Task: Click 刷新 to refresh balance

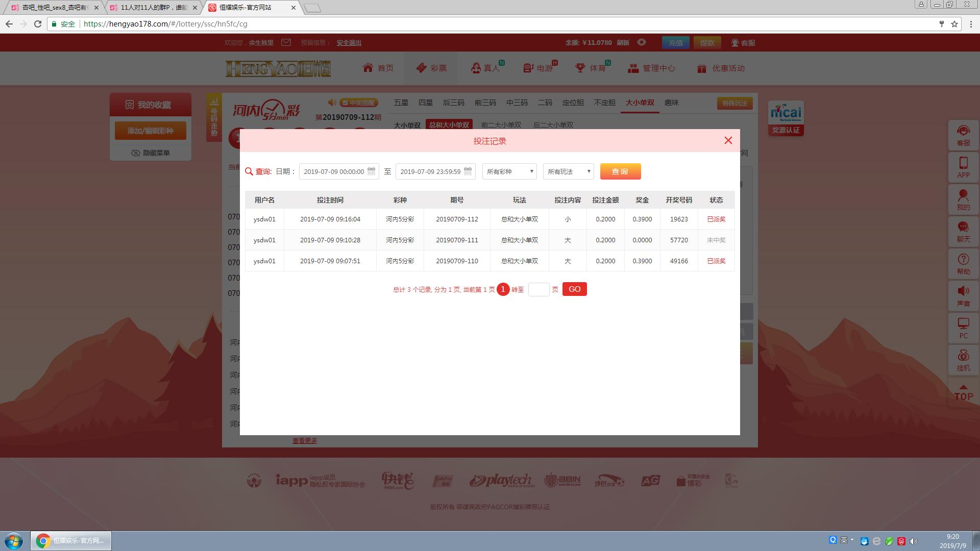Action: [x=623, y=43]
